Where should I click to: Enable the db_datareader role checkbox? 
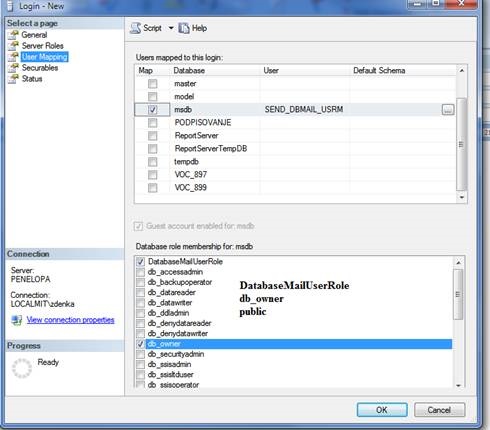[140, 293]
